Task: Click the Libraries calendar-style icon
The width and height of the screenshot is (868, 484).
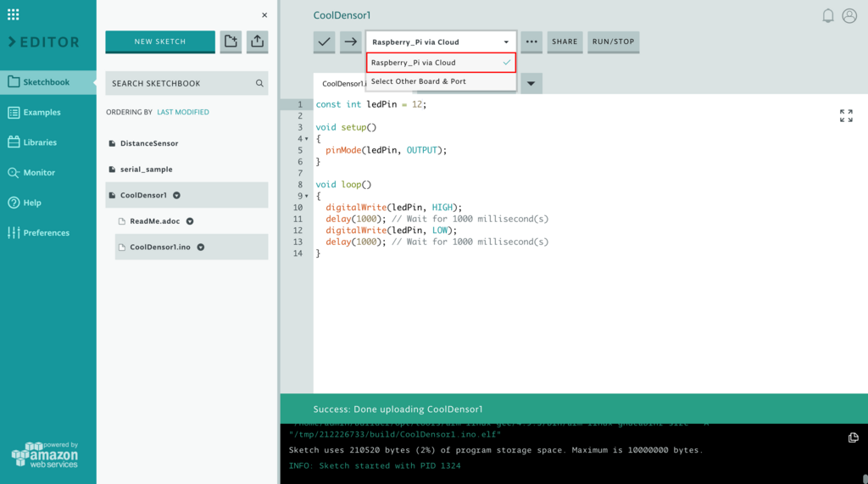Action: tap(14, 142)
